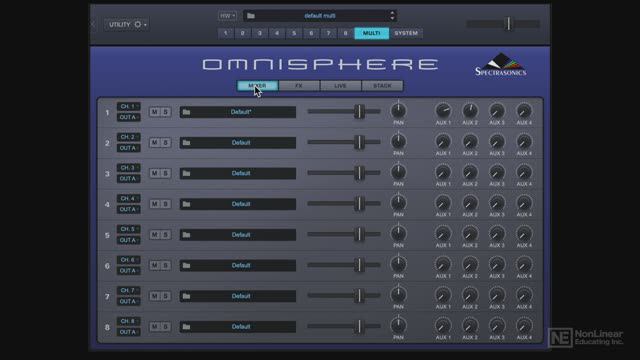Click the level fader on part 1
Image resolution: width=640 pixels, height=360 pixels.
point(344,111)
